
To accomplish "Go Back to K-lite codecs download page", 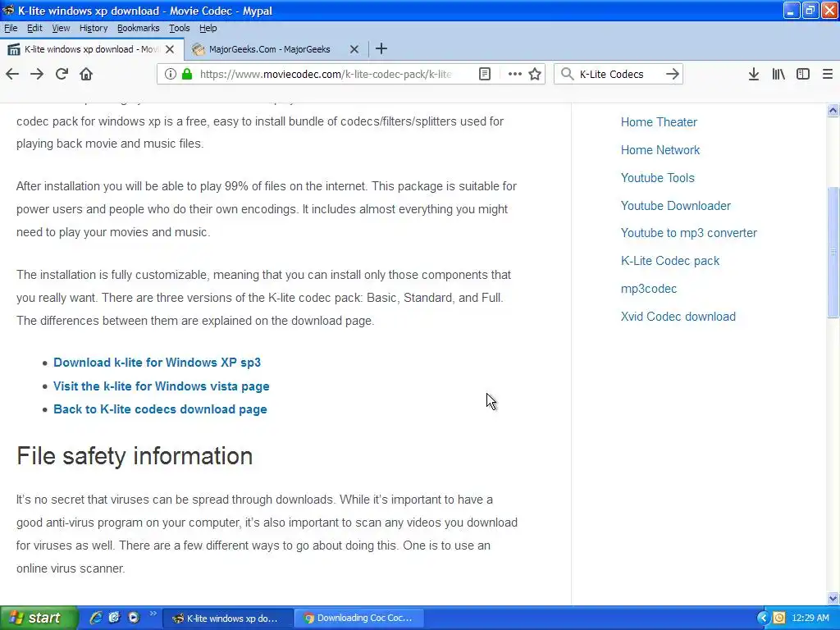I will (160, 409).
